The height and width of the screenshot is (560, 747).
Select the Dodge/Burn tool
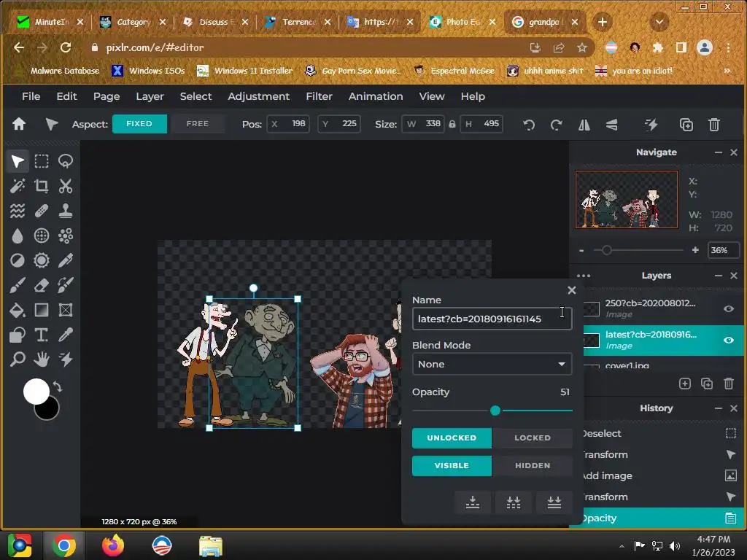point(18,260)
